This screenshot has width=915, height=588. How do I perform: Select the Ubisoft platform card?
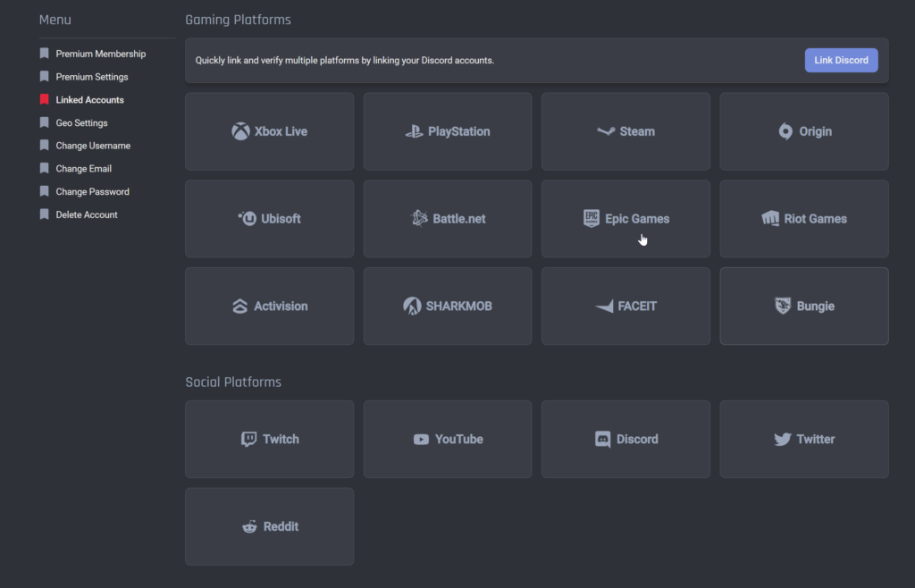coord(270,219)
